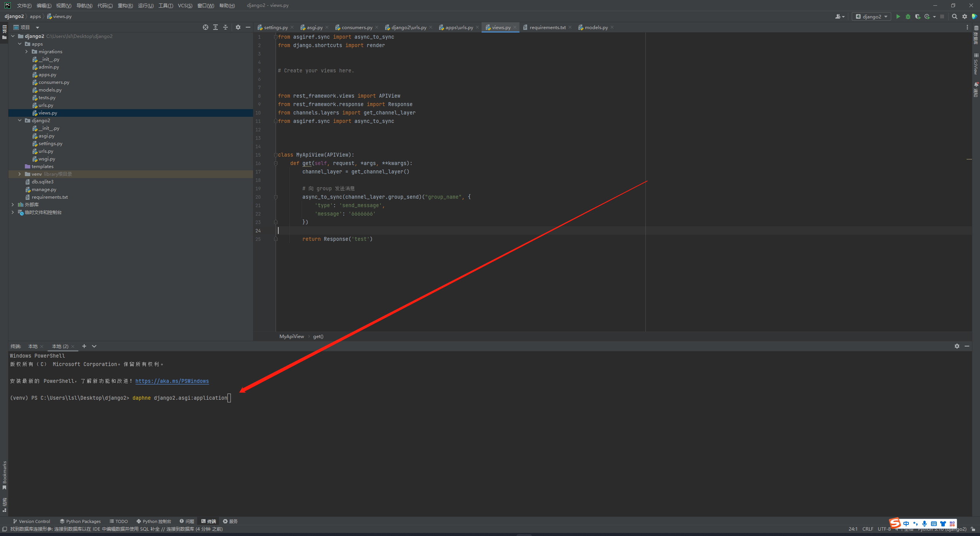Expand the migrations folder
The width and height of the screenshot is (980, 536).
[26, 52]
